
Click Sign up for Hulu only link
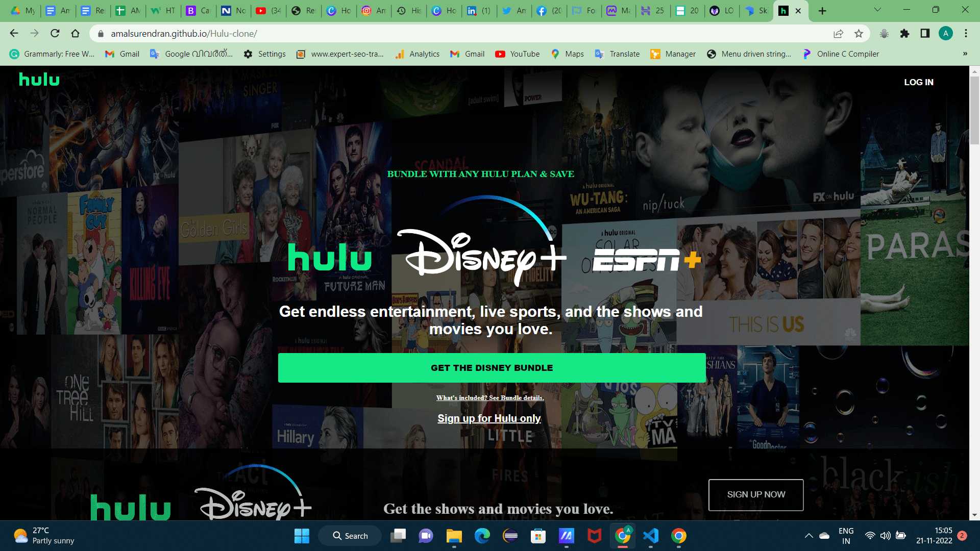click(x=489, y=418)
